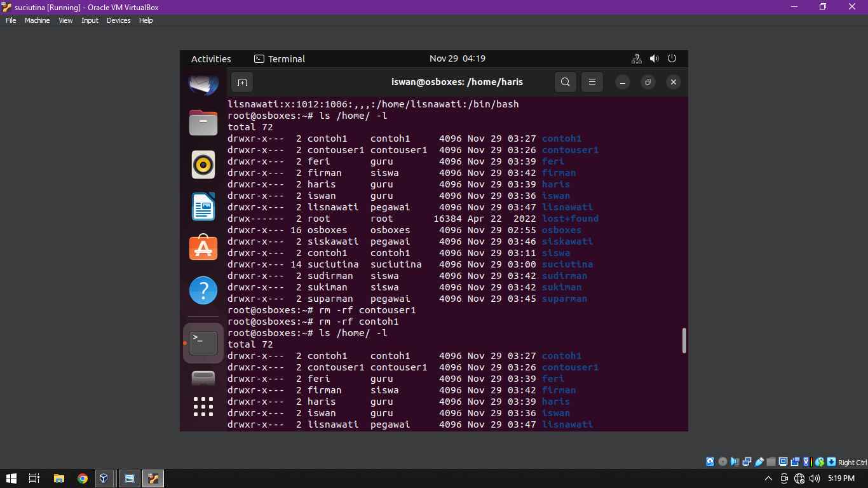
Task: Click the blue siskawati directory name
Action: pyautogui.click(x=567, y=241)
